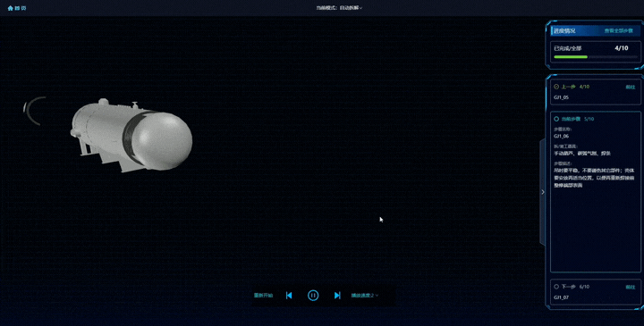Open the current mode dropdown at top
The height and width of the screenshot is (326, 644).
339,8
